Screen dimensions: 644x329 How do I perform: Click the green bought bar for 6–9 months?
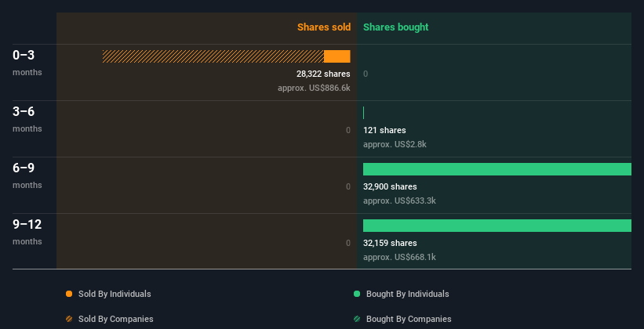pos(497,169)
